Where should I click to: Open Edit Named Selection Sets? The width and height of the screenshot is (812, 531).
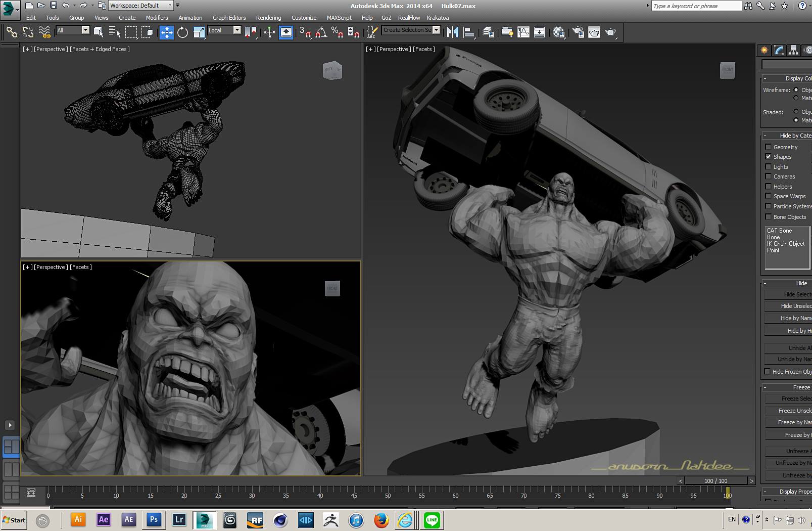coord(372,32)
